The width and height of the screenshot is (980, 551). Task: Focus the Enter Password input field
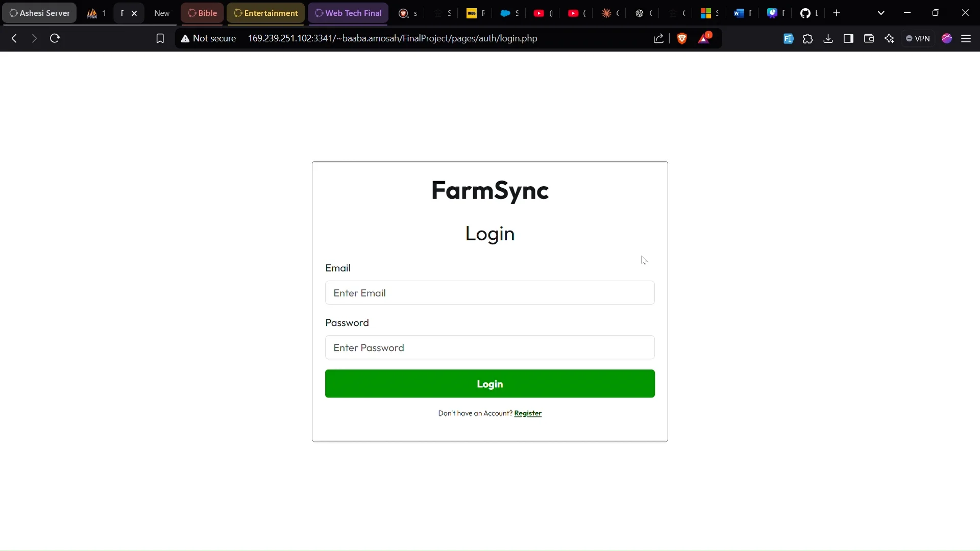[x=490, y=347]
